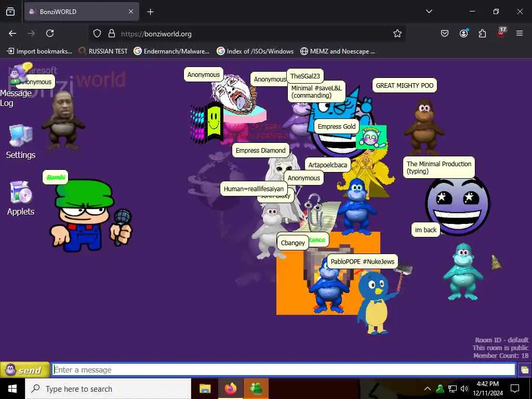
Task: Go back with the browser back arrow
Action: [12, 34]
